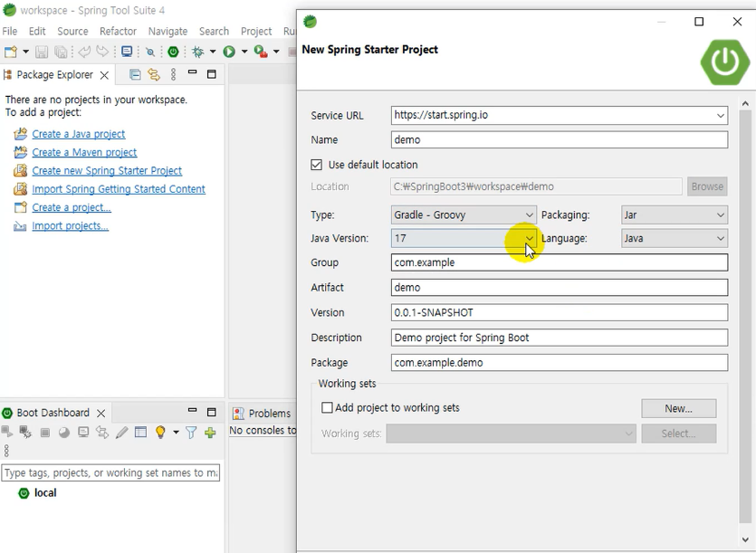Click the Debug bug icon

click(x=197, y=52)
